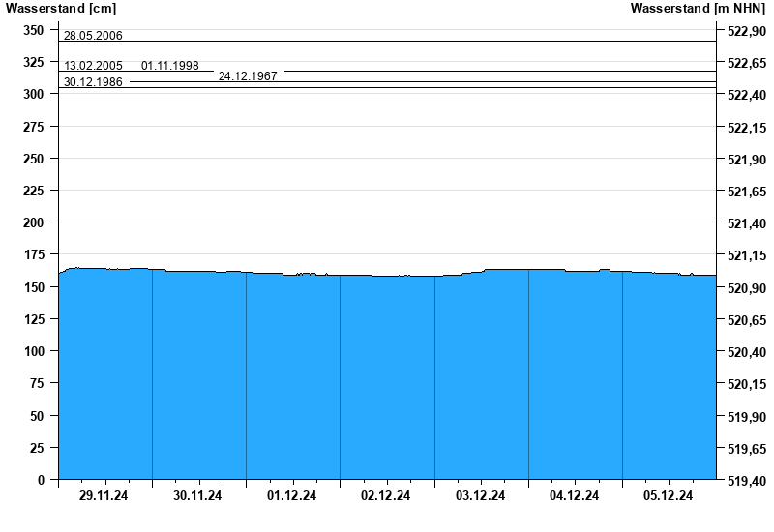Click the 01.11.1998 historic level label
Viewport: 774px width, 532px height.
(170, 66)
